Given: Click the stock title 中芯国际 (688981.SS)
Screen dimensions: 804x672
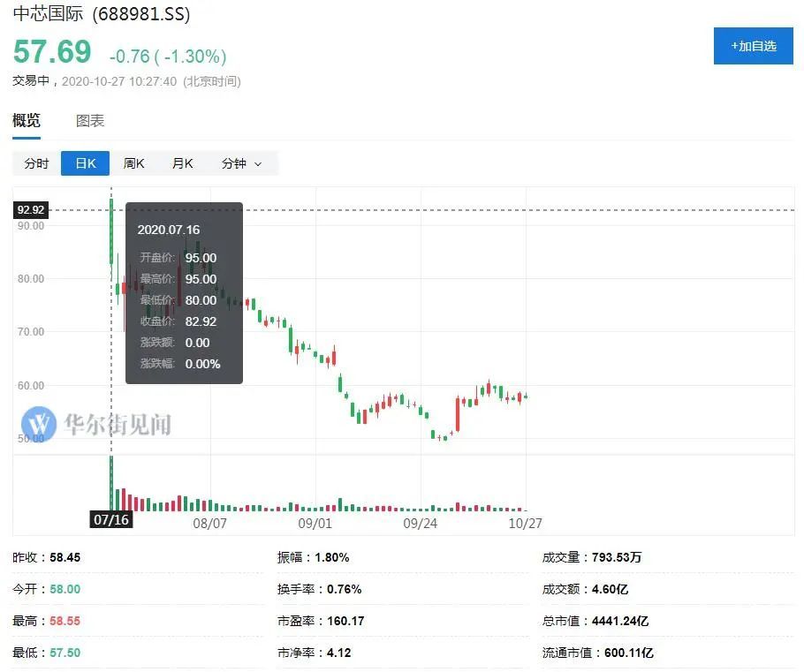Looking at the screenshot, I should tap(102, 13).
